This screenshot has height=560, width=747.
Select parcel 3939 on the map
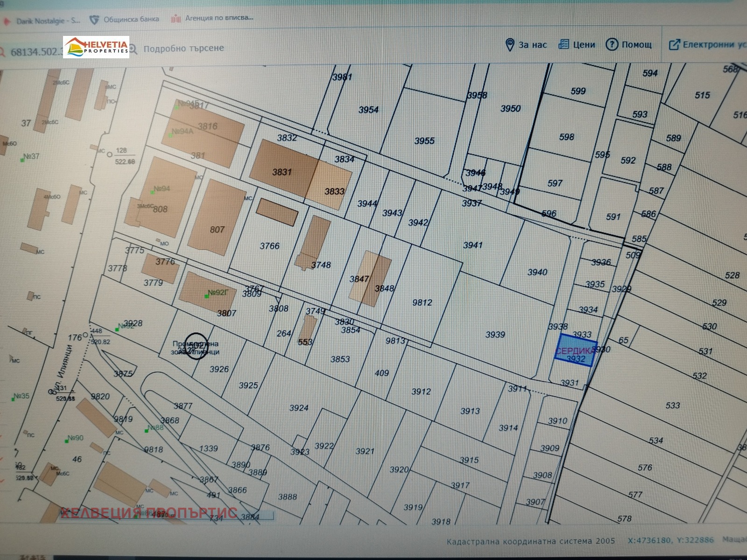point(495,335)
